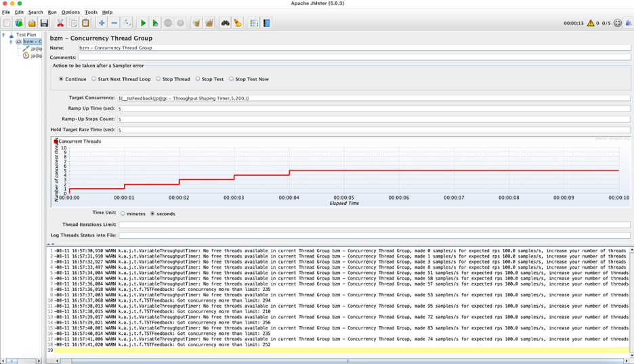
Task: Expand all nodes with plus icon
Action: click(x=102, y=23)
